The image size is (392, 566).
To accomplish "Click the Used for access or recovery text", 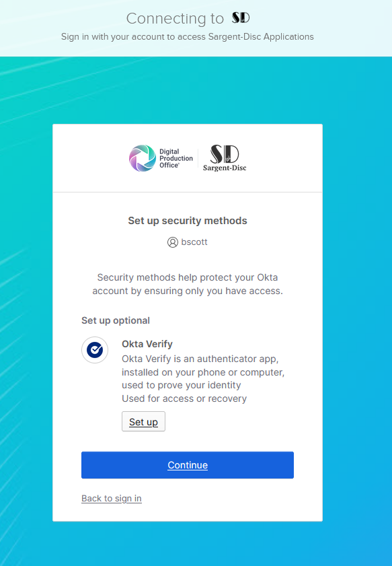I will click(184, 398).
